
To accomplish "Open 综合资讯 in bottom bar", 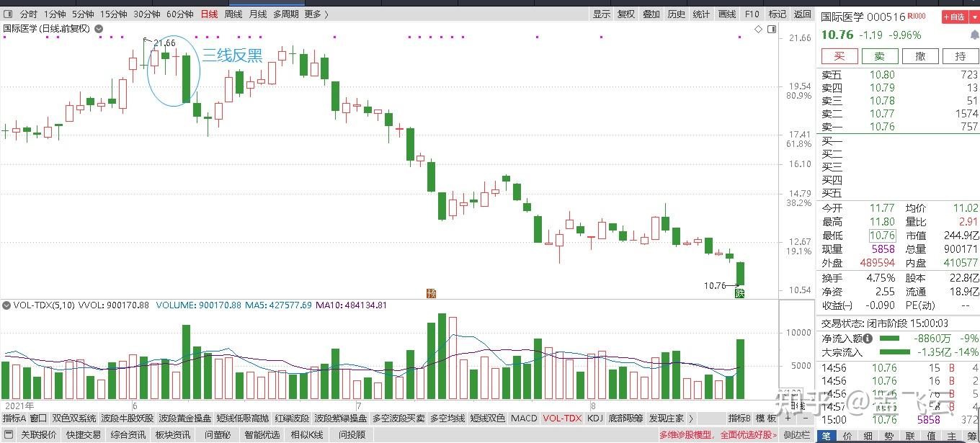I will click(128, 435).
